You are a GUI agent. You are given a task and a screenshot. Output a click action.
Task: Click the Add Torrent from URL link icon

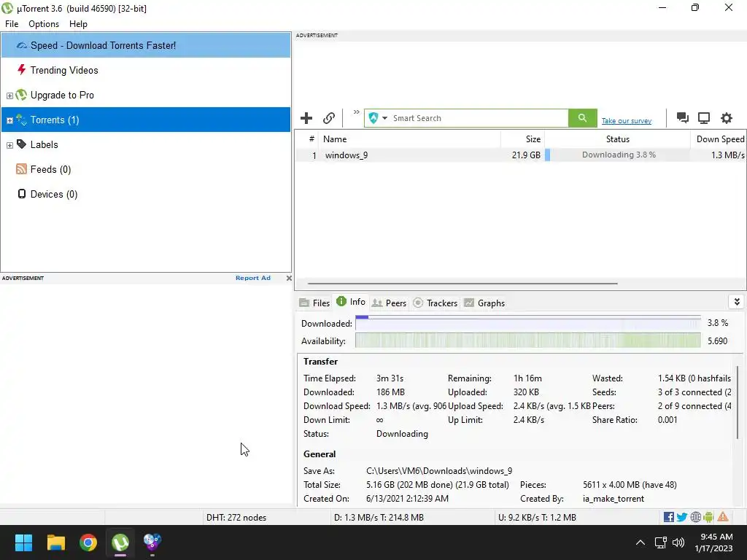329,117
